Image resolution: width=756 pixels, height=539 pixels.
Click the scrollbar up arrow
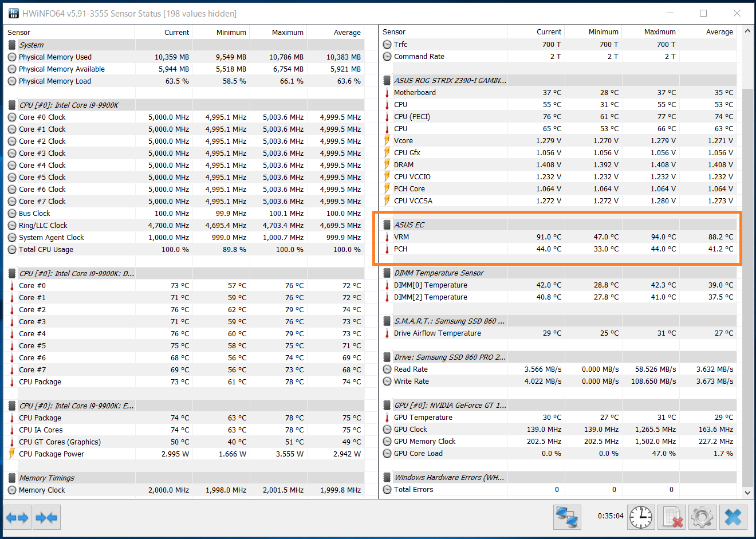747,31
